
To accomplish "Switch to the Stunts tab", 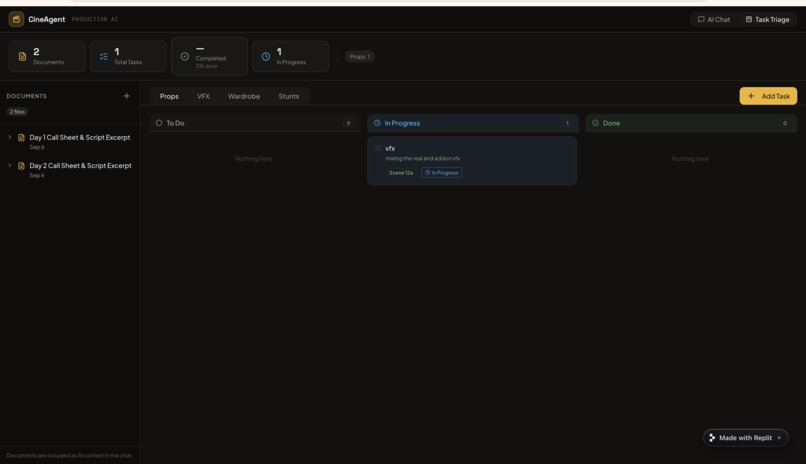I will tap(289, 96).
